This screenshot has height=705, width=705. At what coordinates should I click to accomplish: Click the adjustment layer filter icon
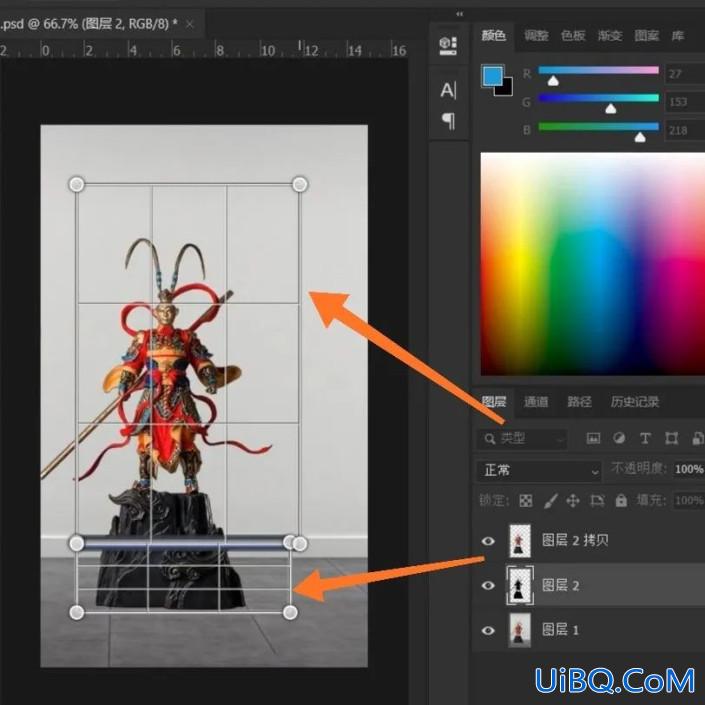(619, 438)
